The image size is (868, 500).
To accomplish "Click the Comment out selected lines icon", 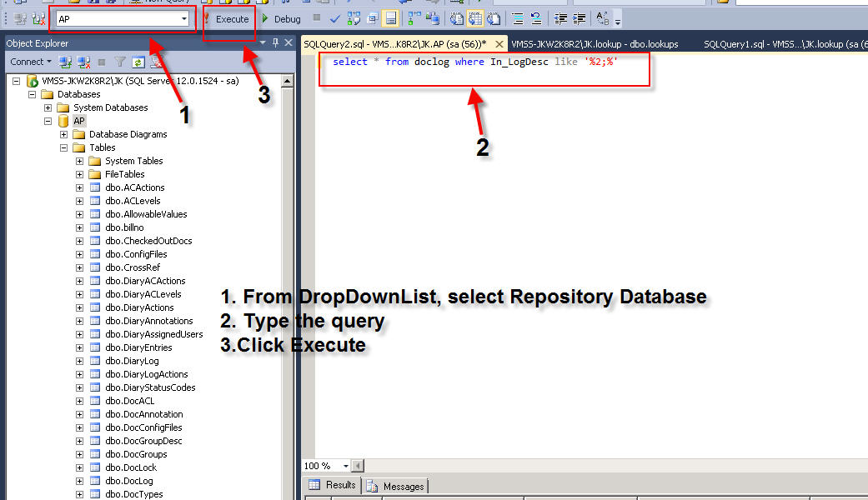I will click(517, 18).
